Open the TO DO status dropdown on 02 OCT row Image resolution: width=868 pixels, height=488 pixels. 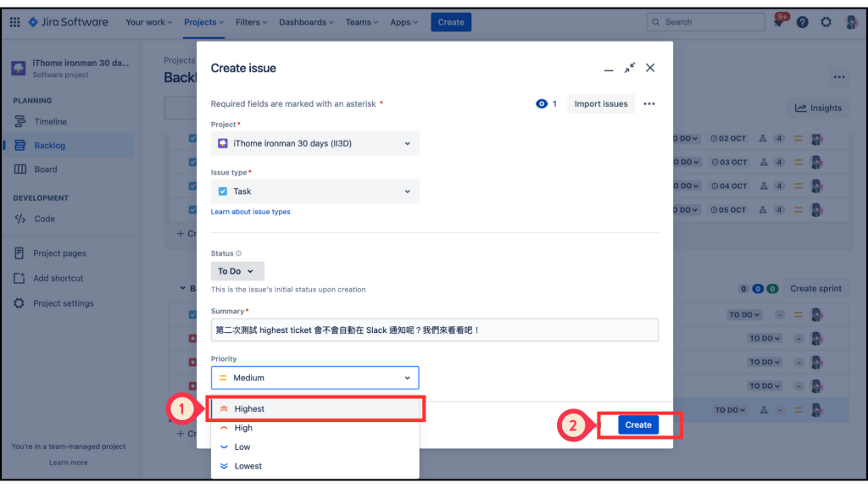pyautogui.click(x=687, y=138)
